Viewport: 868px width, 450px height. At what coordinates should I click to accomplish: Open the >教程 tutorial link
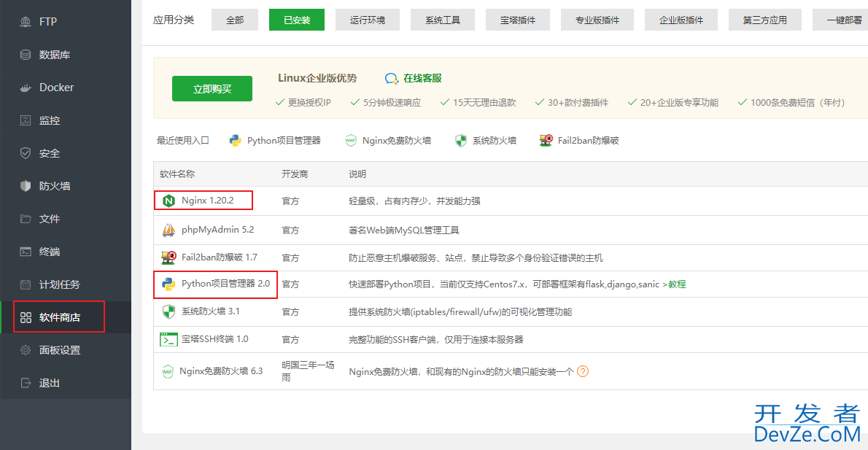coord(674,284)
